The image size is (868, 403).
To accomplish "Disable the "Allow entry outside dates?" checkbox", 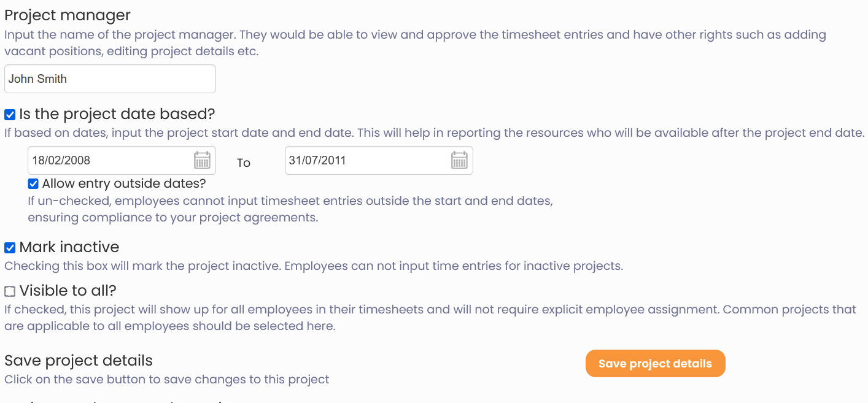I will click(33, 183).
